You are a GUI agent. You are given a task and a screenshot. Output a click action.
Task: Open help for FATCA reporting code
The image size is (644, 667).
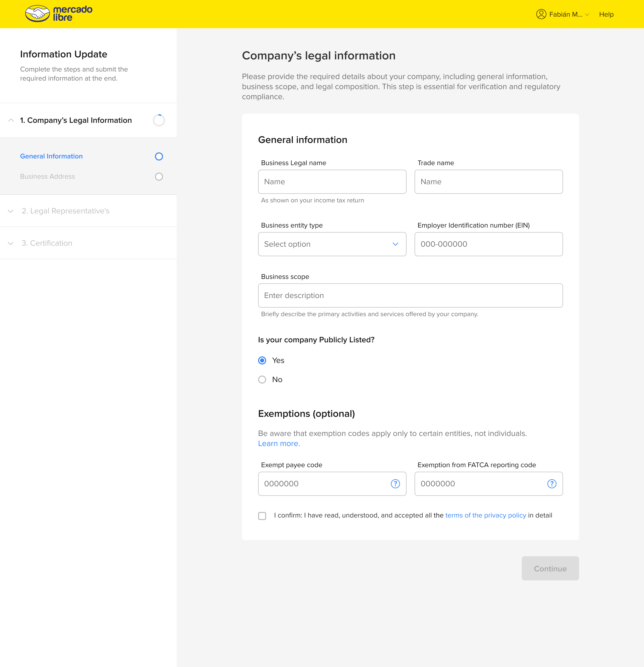tap(551, 484)
